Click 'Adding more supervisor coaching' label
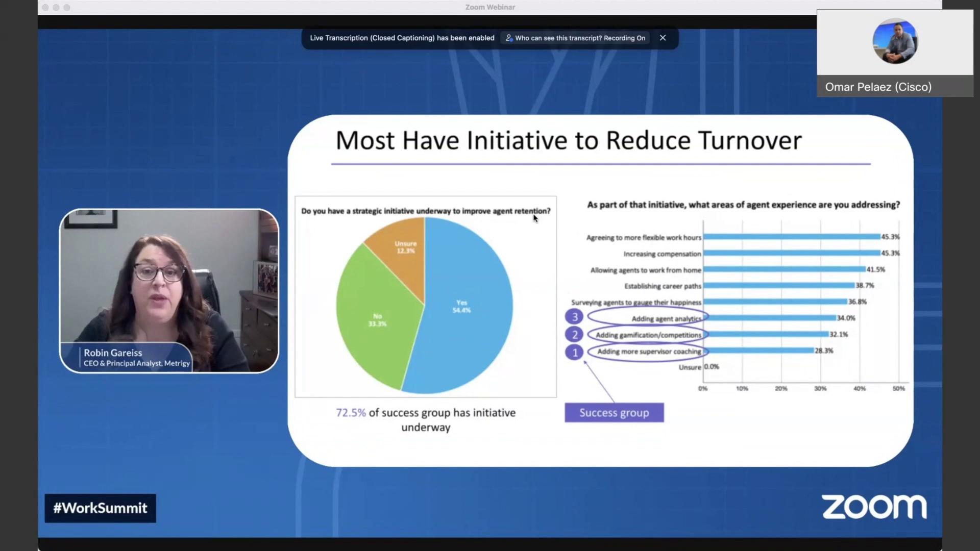This screenshot has height=551, width=980. coord(649,352)
